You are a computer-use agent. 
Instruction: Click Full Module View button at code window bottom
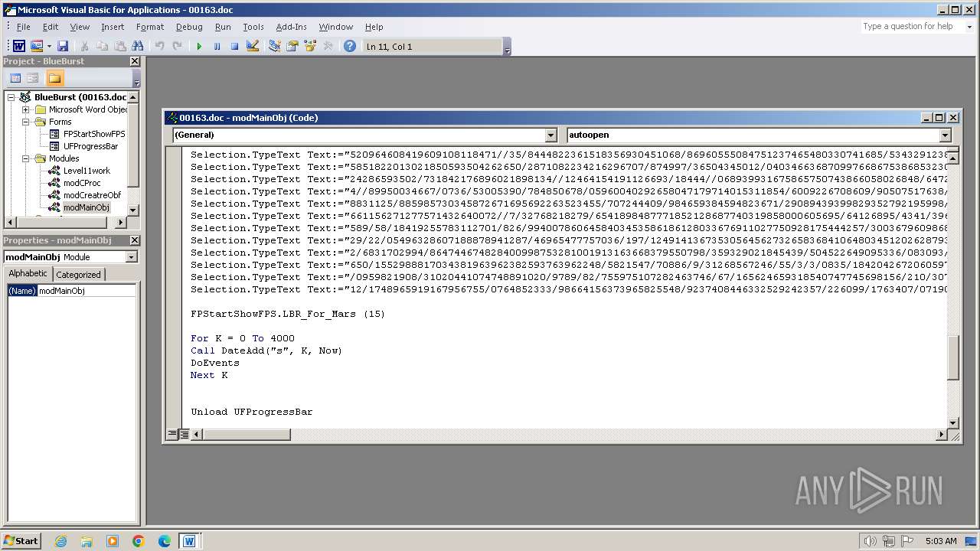pos(184,435)
